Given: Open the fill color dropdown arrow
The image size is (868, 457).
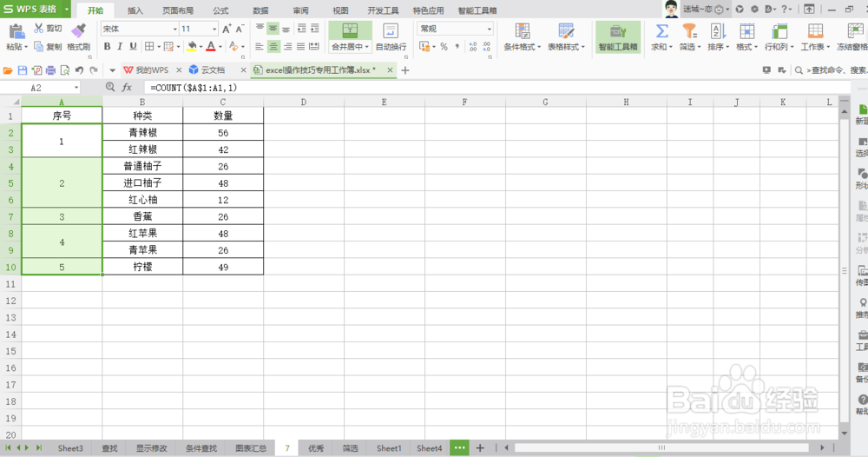Looking at the screenshot, I should pos(201,47).
